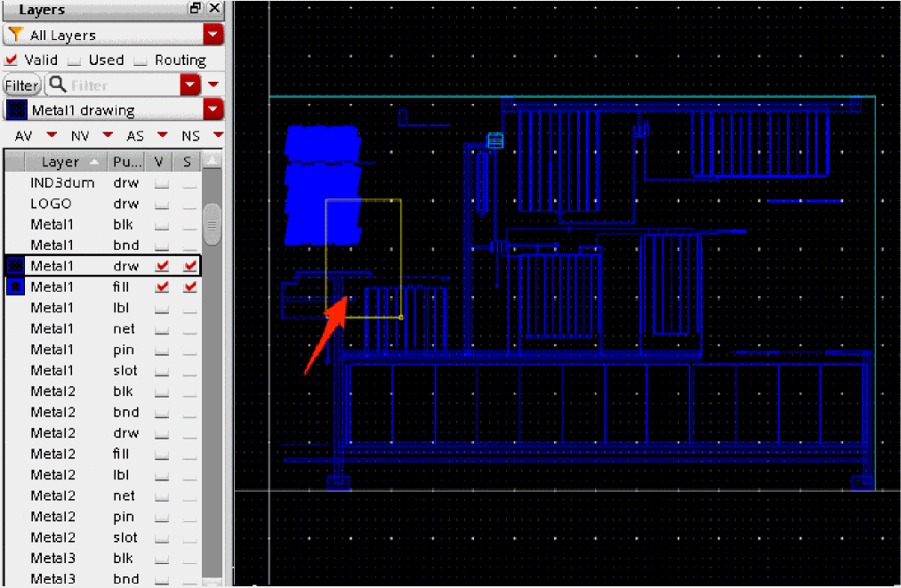Image resolution: width=901 pixels, height=588 pixels.
Task: Select the Metal1 bnd layer row
Action: 103,246
